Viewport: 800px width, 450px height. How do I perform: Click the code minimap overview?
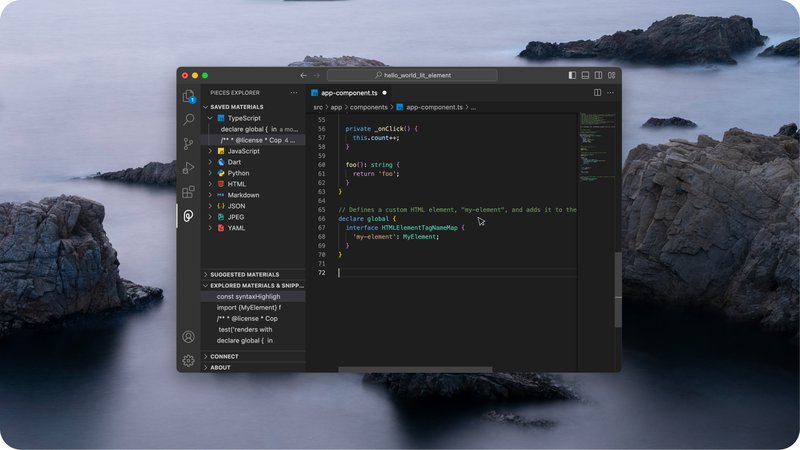click(597, 148)
